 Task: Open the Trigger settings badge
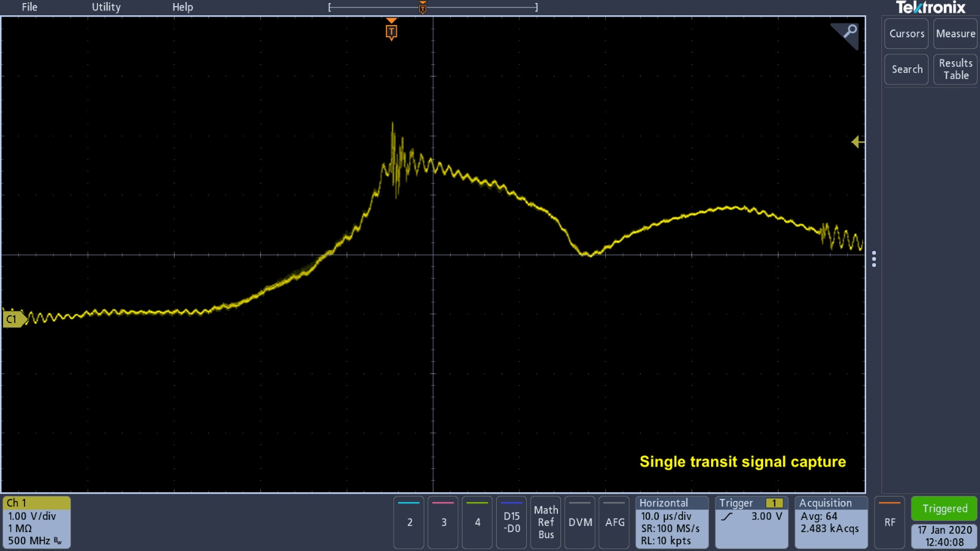pyautogui.click(x=752, y=522)
